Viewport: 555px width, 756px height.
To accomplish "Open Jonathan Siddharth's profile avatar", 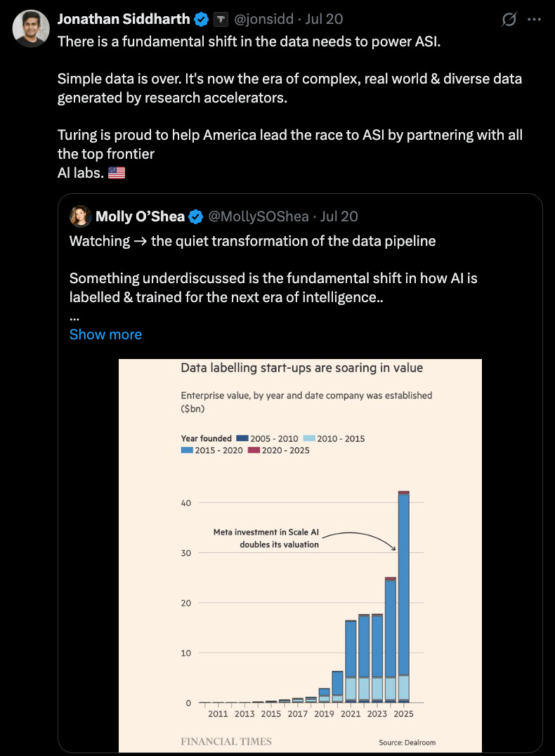I will point(31,28).
